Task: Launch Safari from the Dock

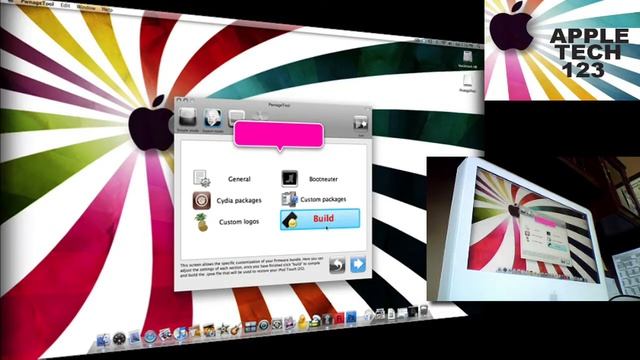Action: click(150, 336)
